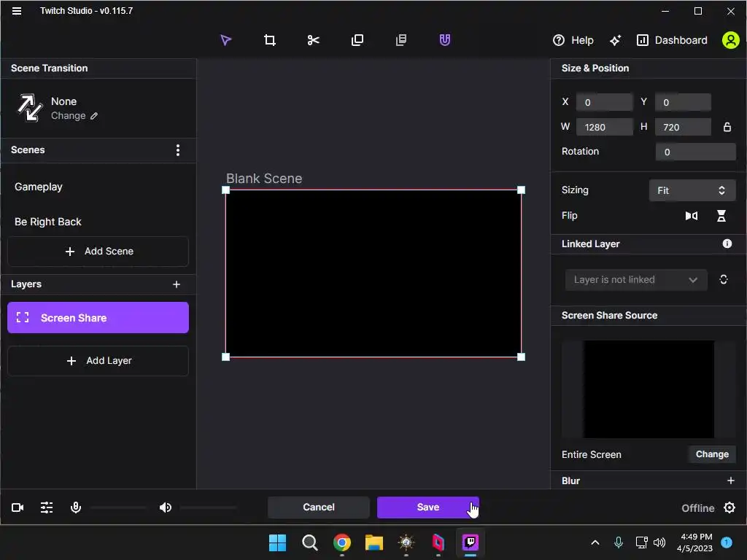This screenshot has width=747, height=560.
Task: Click the scissors cut tool
Action: (313, 40)
